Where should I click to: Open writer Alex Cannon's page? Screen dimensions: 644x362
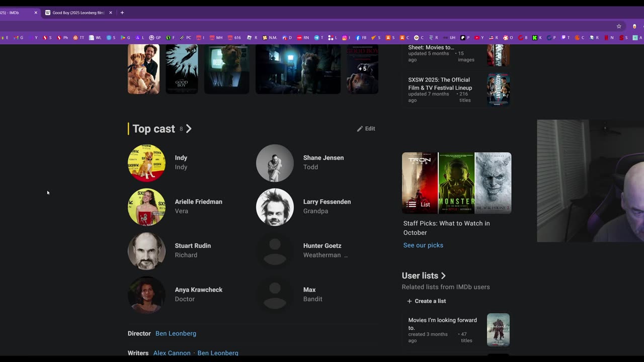(172, 353)
